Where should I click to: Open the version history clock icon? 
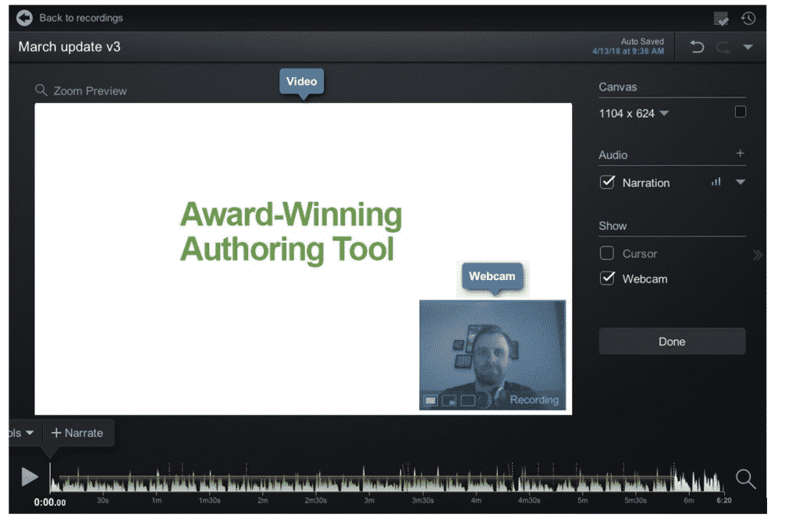(748, 18)
